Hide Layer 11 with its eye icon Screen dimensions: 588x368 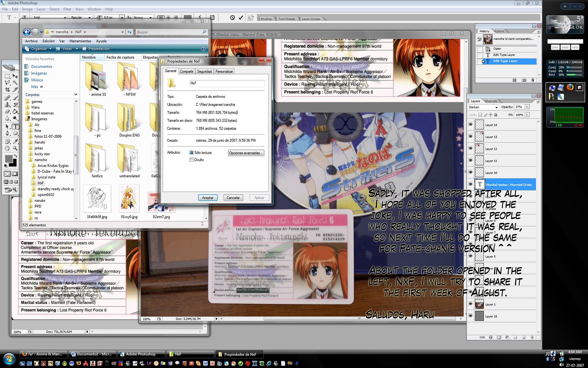[x=471, y=160]
